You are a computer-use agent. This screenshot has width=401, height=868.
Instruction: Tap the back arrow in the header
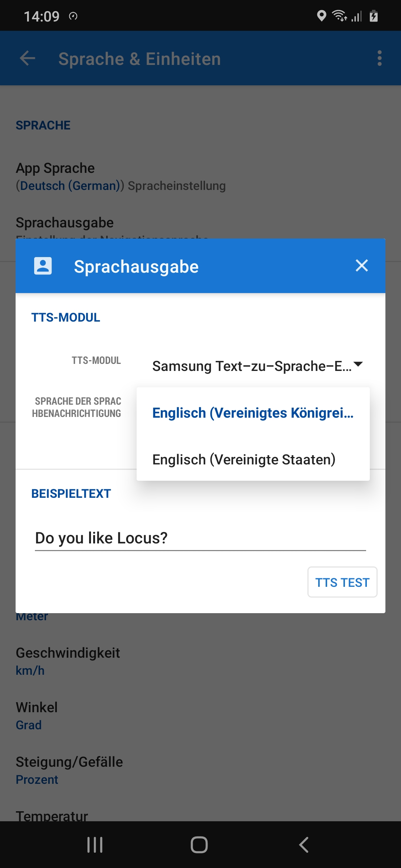coord(27,59)
